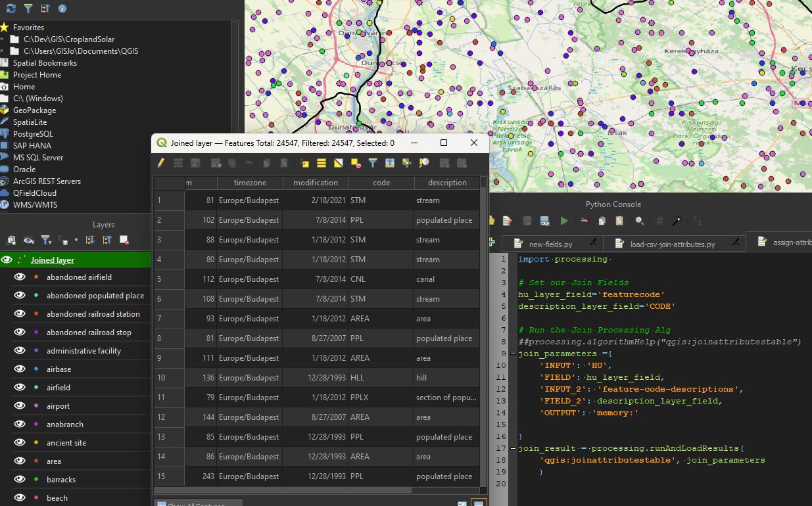Invert selection in attribute table toolbar
Viewport: 812px width, 506px height.
[x=339, y=163]
